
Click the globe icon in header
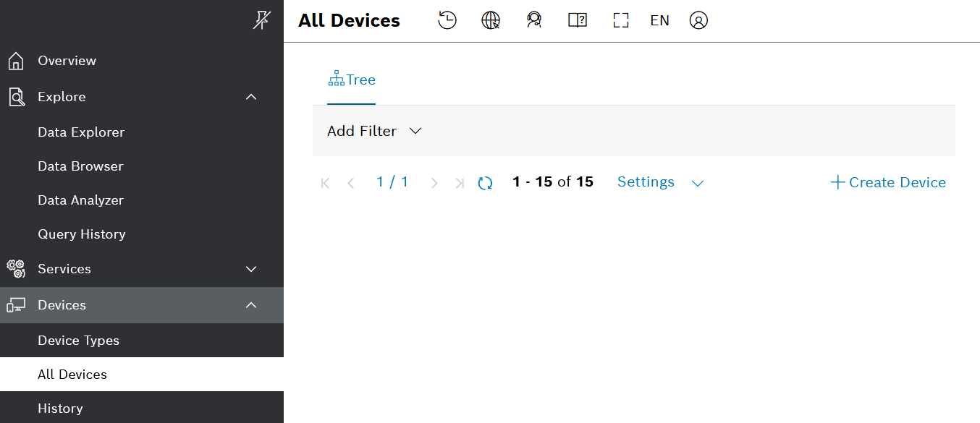tap(491, 20)
